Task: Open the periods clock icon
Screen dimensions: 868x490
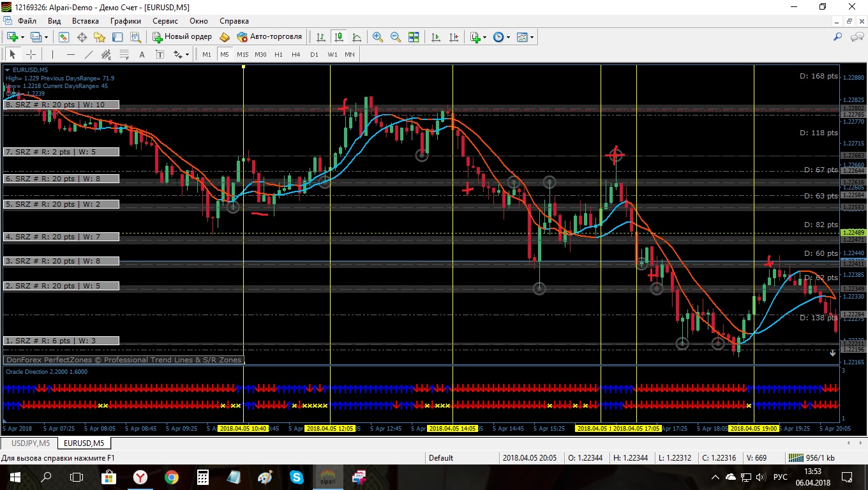Action: pos(498,37)
